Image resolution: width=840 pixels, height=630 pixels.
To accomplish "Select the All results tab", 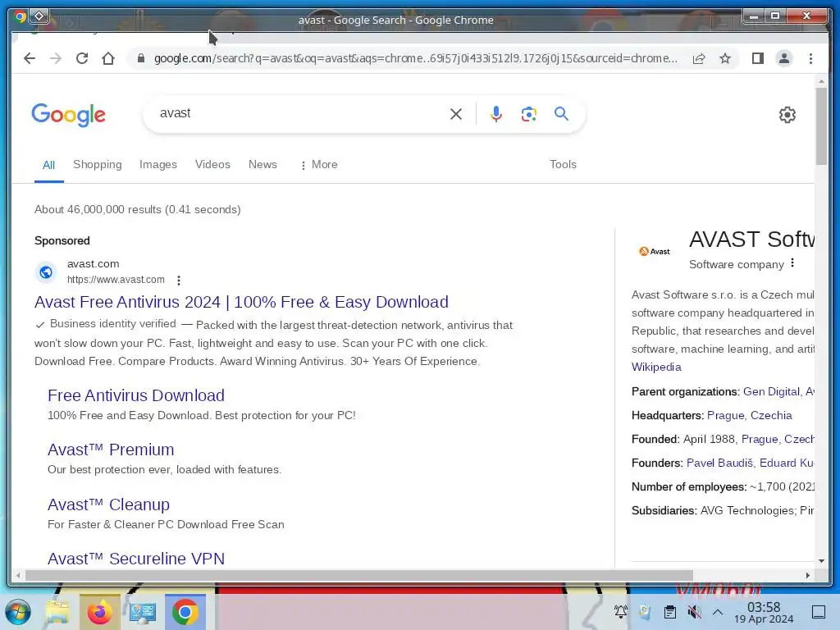I will click(48, 165).
